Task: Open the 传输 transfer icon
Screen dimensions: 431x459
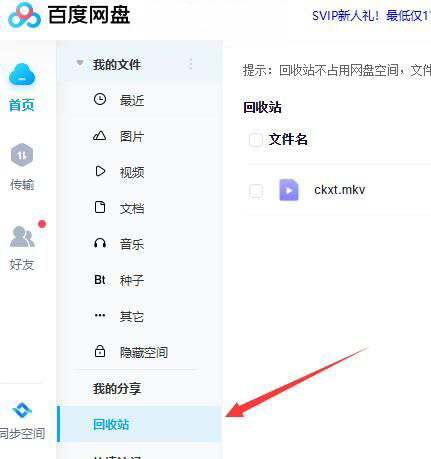Action: point(22,155)
